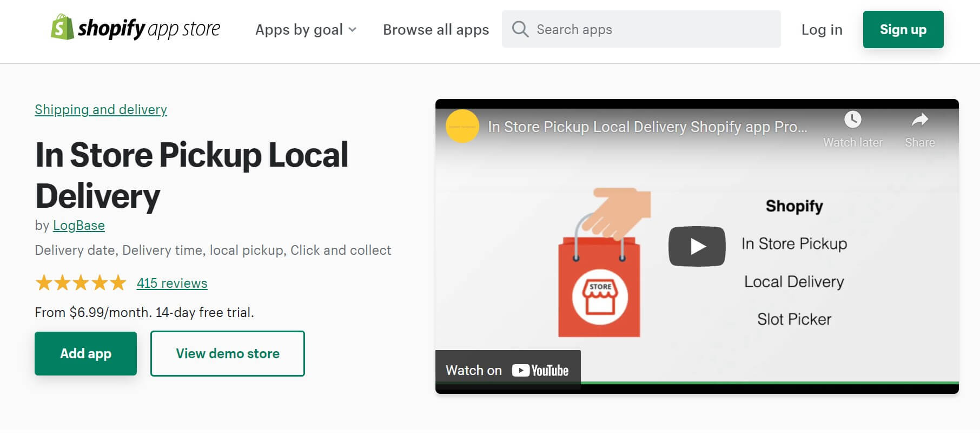Screen dimensions: 980x448
Task: Click the shopify app store wordmark
Action: click(149, 28)
